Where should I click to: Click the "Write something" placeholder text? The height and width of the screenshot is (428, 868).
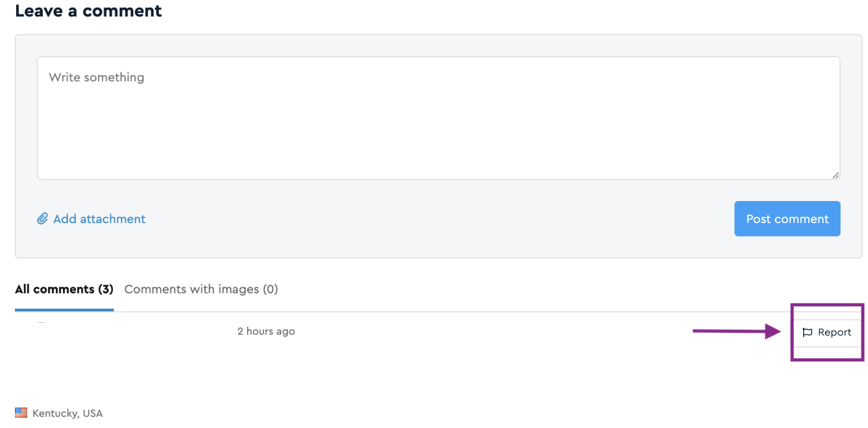pos(97,77)
